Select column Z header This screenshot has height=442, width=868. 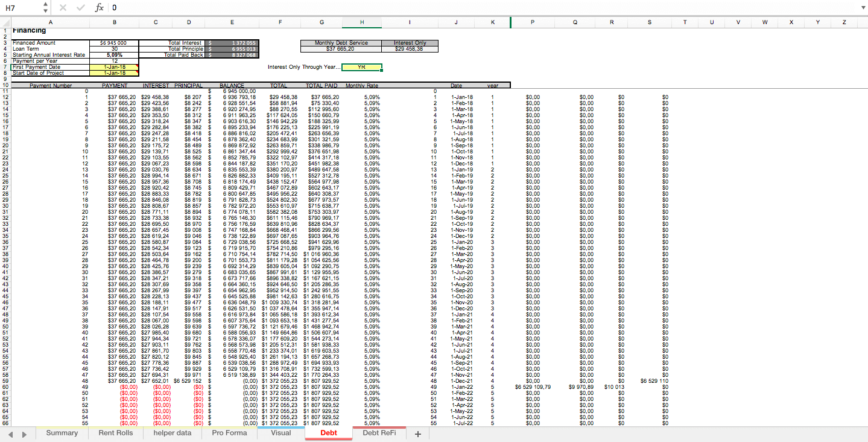[x=844, y=22]
